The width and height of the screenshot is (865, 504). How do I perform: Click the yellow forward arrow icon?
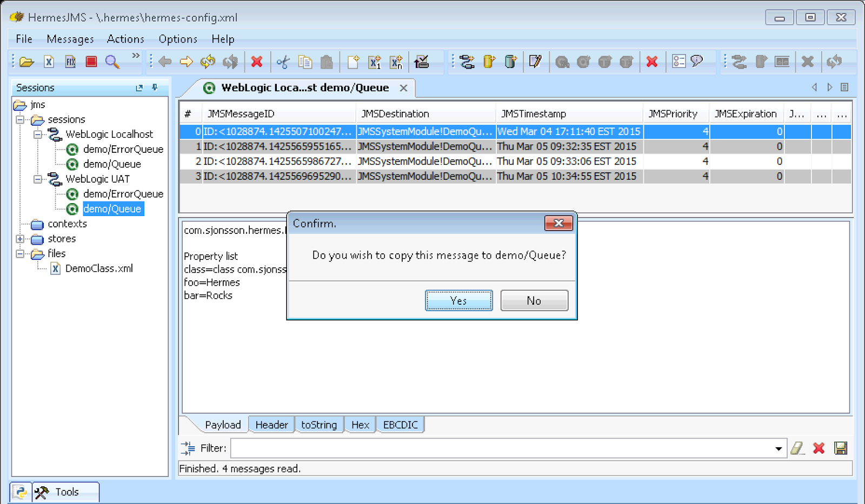[187, 62]
